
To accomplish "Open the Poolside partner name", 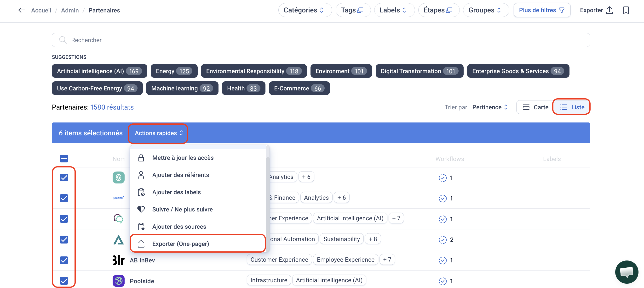I will coord(142,281).
